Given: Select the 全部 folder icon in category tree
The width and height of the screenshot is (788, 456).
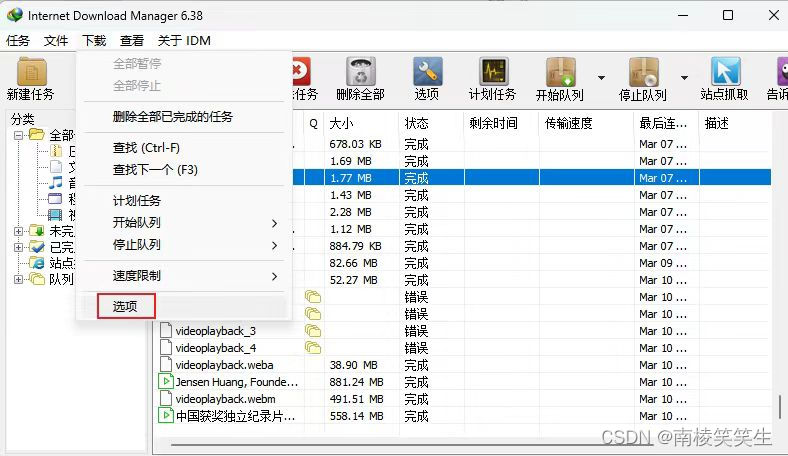Looking at the screenshot, I should pyautogui.click(x=37, y=134).
